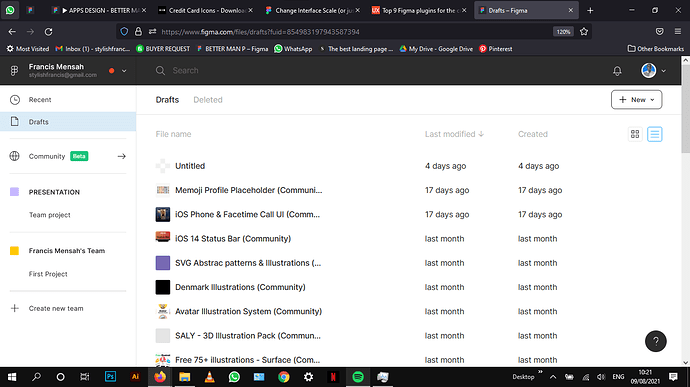690x387 pixels.
Task: Open Memoji Profile Placeholder file
Action: pyautogui.click(x=248, y=190)
